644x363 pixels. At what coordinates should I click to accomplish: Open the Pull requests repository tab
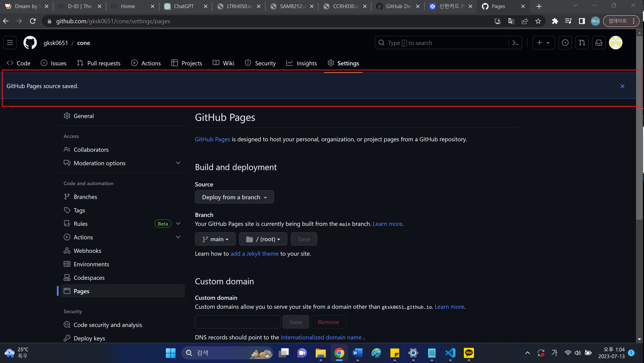99,63
